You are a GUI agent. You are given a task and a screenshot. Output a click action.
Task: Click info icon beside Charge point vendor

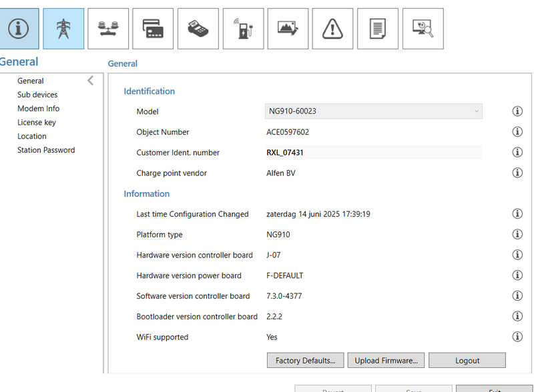coord(517,173)
